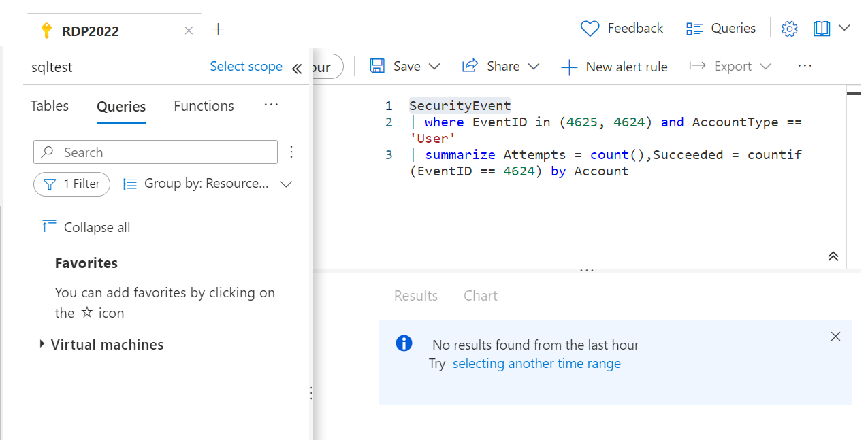Open the Group by: Resource dropdown
Viewport: 868px width, 440px height.
[x=208, y=184]
